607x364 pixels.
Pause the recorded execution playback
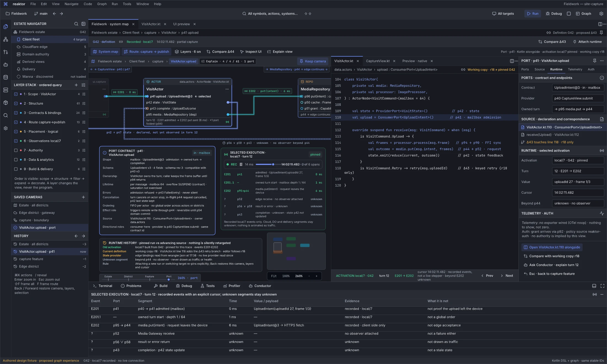[x=241, y=165]
